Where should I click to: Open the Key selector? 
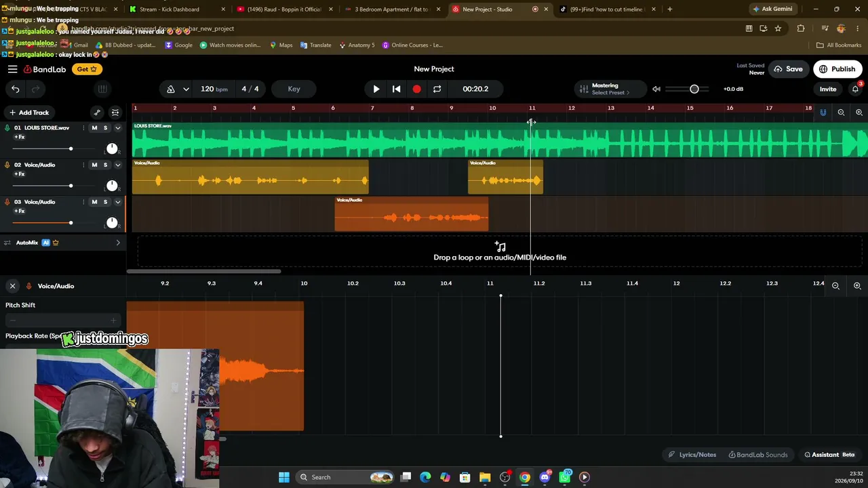[x=294, y=89]
